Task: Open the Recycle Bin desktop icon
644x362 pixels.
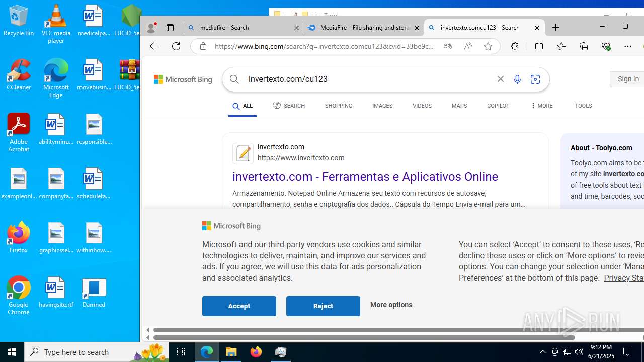Action: [x=19, y=21]
